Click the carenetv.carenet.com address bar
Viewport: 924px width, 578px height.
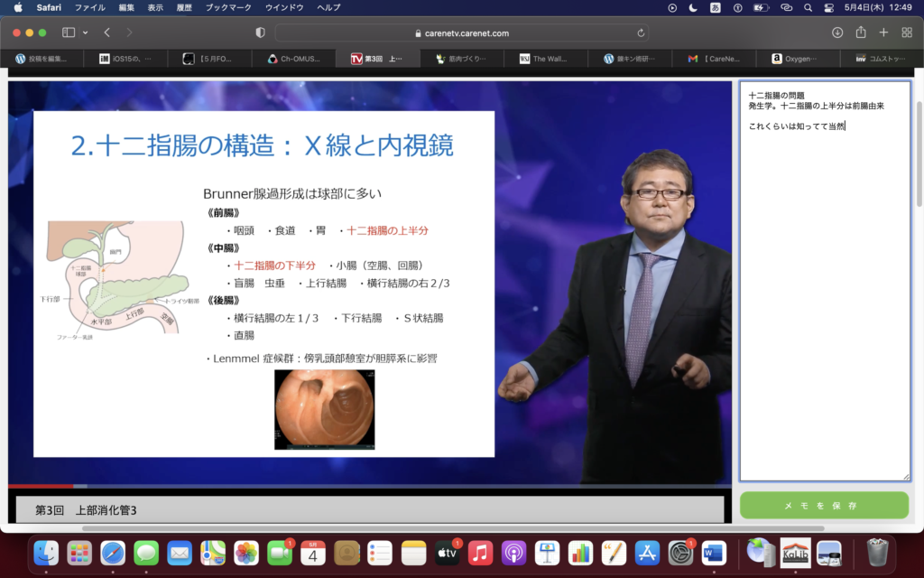point(461,33)
